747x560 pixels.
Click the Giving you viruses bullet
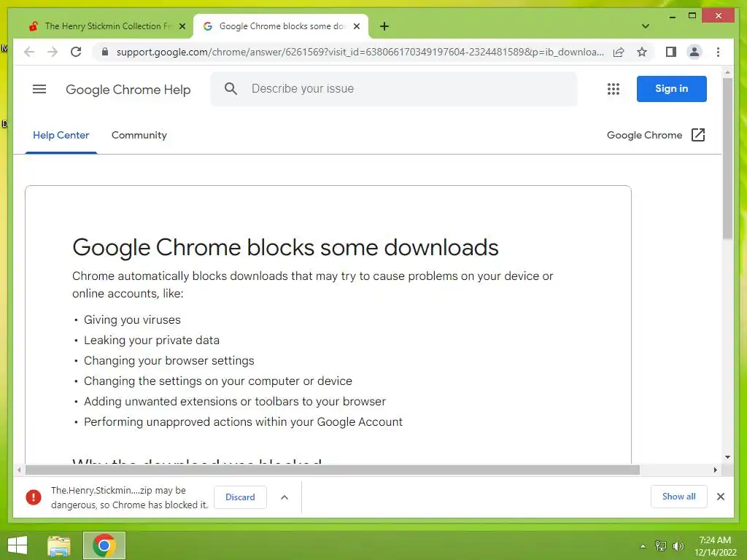(132, 319)
